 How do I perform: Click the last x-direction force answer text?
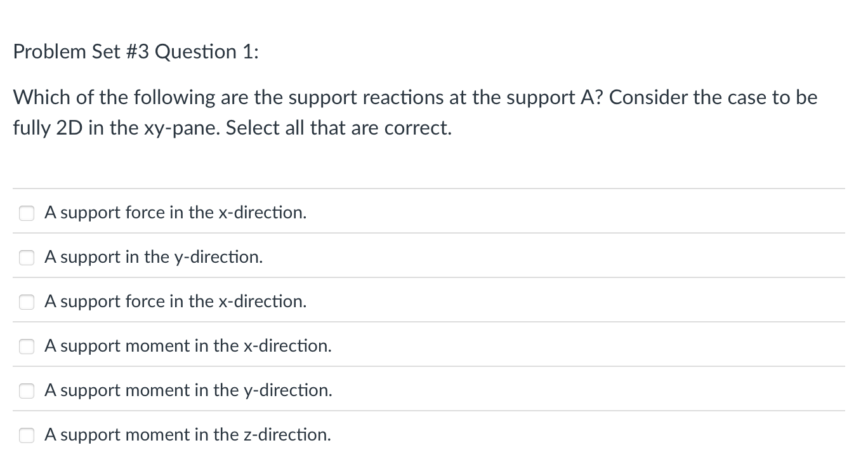[x=175, y=302]
